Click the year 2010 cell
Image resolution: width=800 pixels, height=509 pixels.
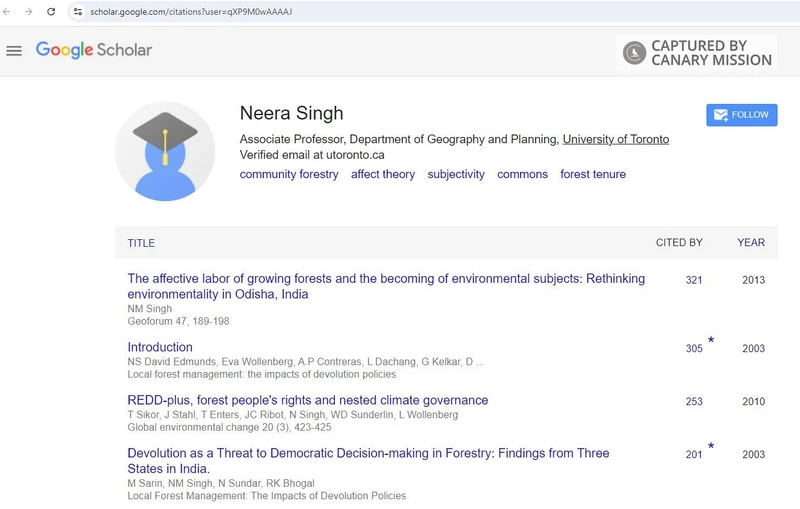753,401
